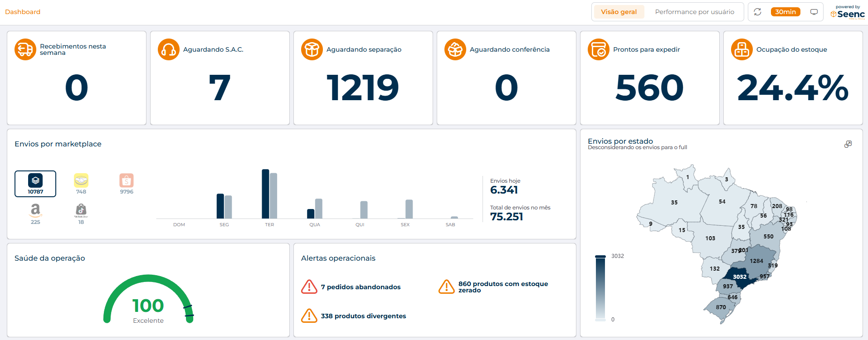
Task: Click the Excelente label under gauge
Action: click(x=148, y=321)
